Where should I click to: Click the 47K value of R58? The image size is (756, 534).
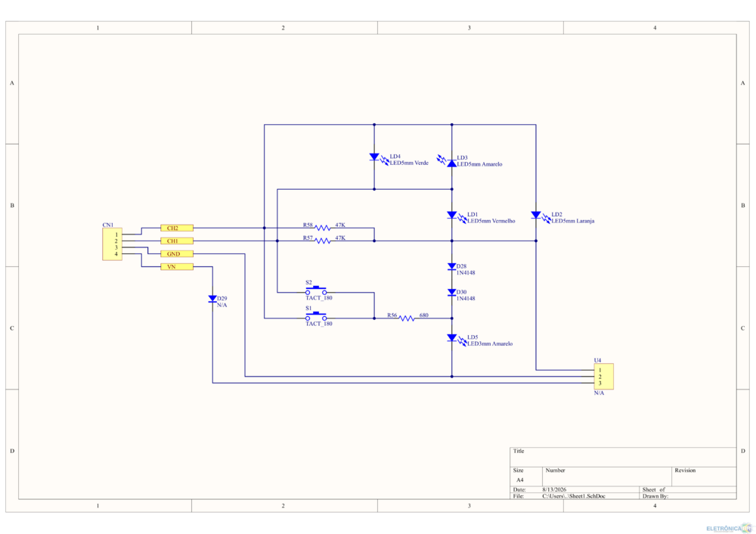click(x=340, y=225)
